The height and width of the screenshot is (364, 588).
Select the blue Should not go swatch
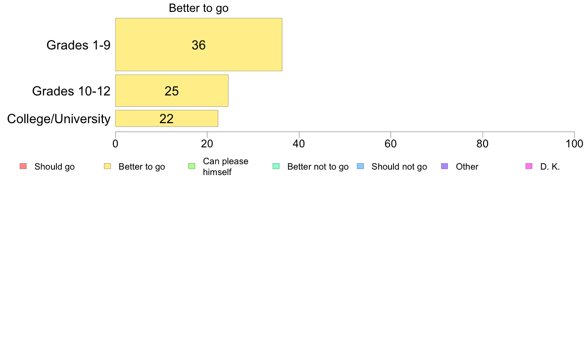[x=360, y=167]
